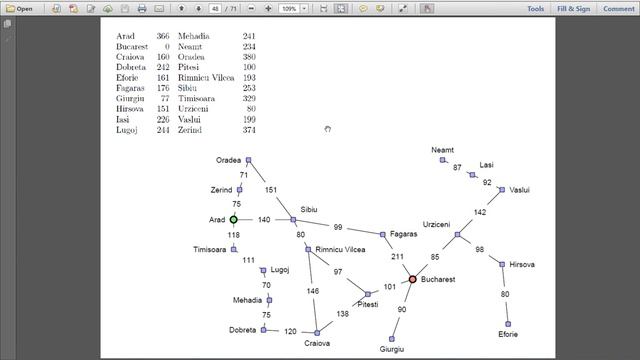Click the red-accented PDF icon after Open
640x360 pixels.
coord(73,9)
